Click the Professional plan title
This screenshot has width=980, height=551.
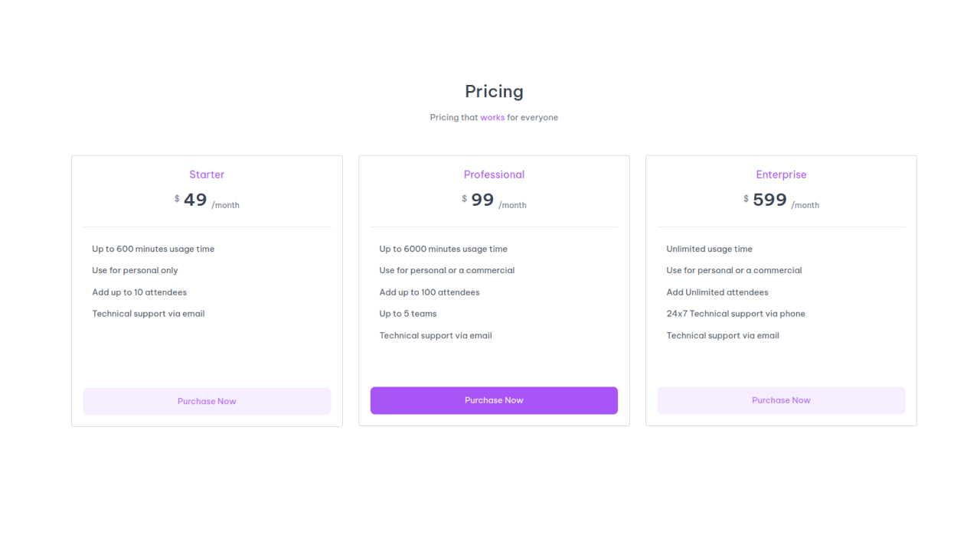pos(494,174)
